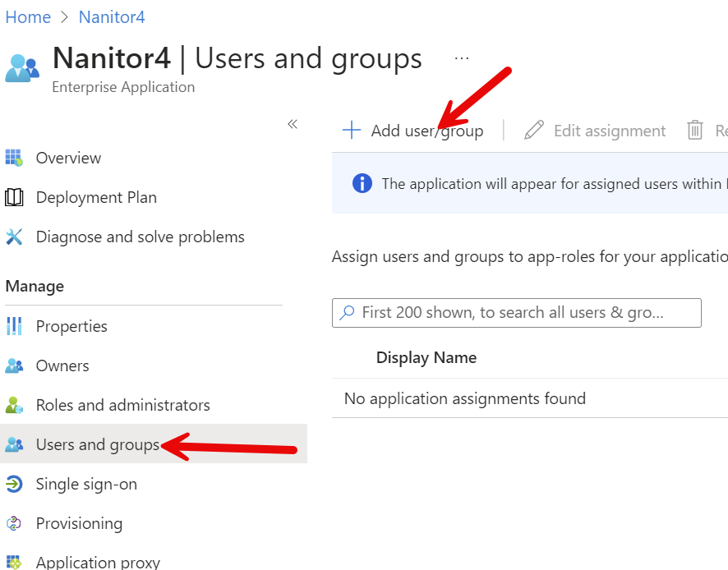Click the info icon in the banner
Image resolution: width=728 pixels, height=570 pixels.
(x=362, y=183)
